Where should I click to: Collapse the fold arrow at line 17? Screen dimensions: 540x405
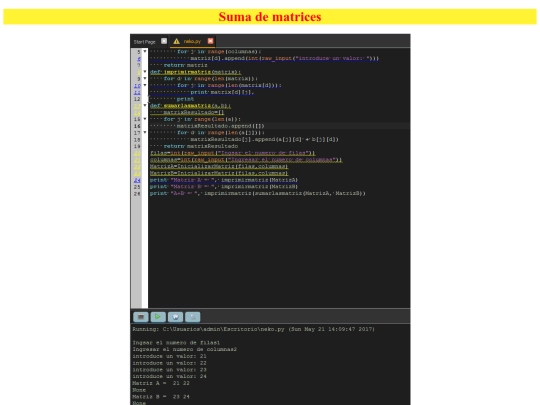[x=145, y=133]
